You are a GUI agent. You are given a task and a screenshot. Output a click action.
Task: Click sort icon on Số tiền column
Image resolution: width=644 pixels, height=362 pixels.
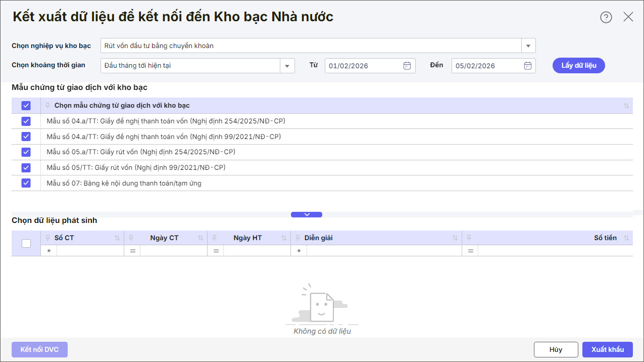click(x=626, y=238)
